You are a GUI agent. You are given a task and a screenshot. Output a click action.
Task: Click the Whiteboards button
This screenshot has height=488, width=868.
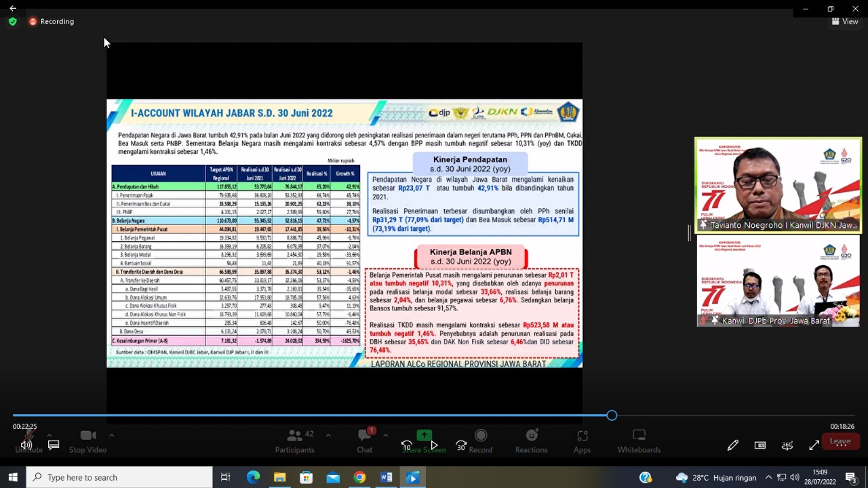[639, 441]
